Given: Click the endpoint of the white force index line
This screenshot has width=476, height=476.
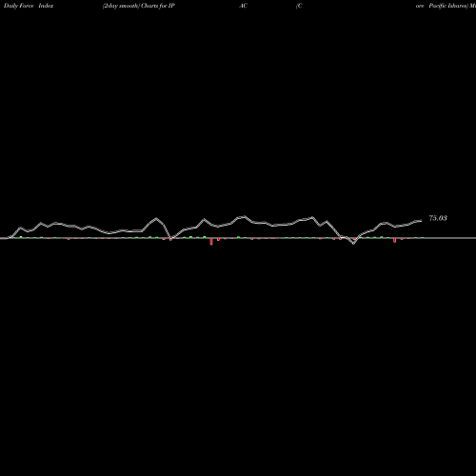Looking at the screenshot, I should pos(422,221).
